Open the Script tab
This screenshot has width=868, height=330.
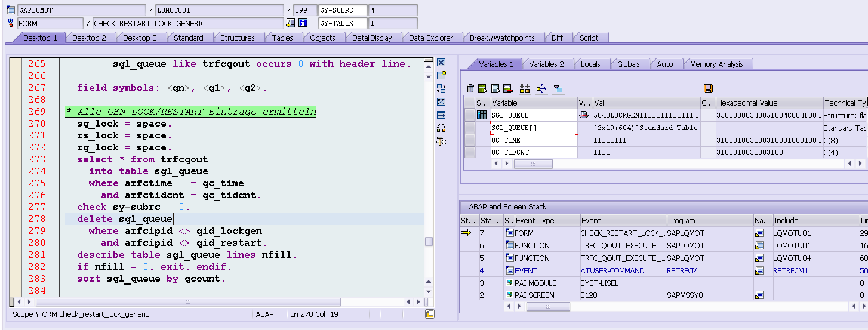coord(589,38)
